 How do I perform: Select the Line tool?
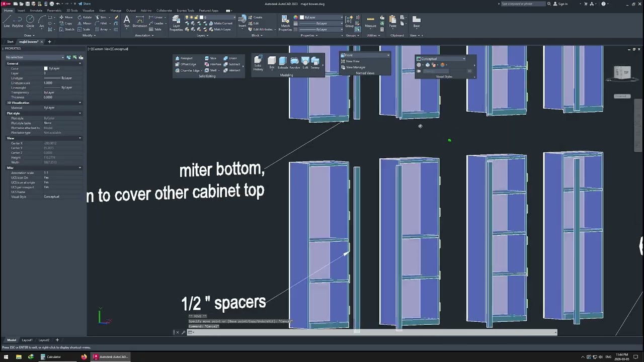(x=7, y=21)
